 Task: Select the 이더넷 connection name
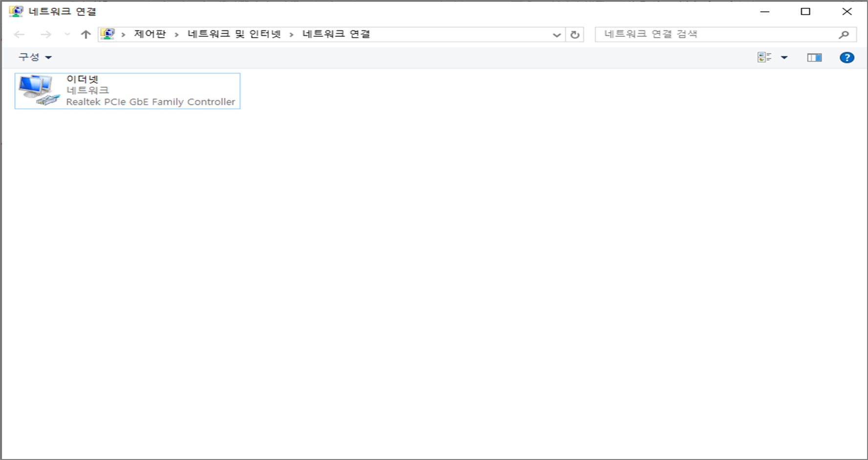pyautogui.click(x=82, y=79)
